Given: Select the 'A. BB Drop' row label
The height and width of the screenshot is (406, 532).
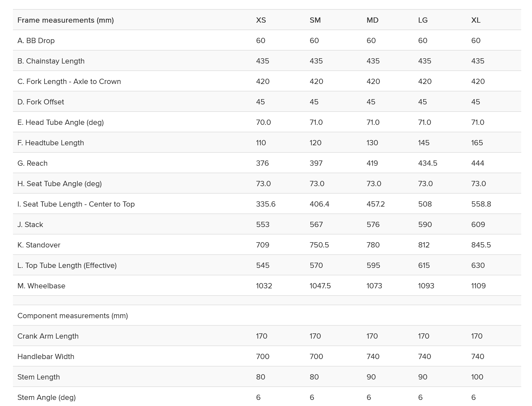Looking at the screenshot, I should (36, 41).
